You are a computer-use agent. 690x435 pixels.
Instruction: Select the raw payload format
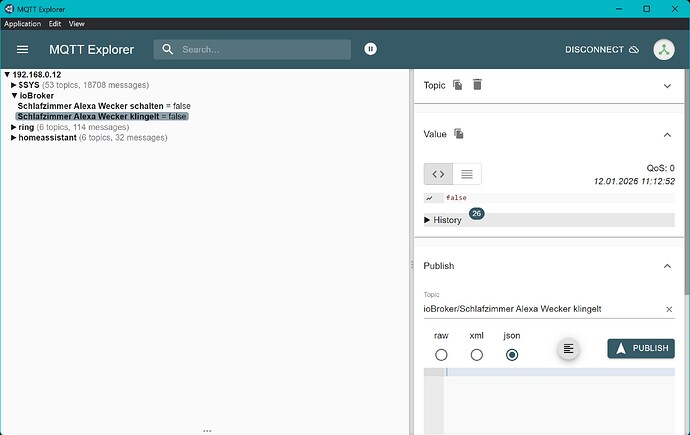coord(441,355)
